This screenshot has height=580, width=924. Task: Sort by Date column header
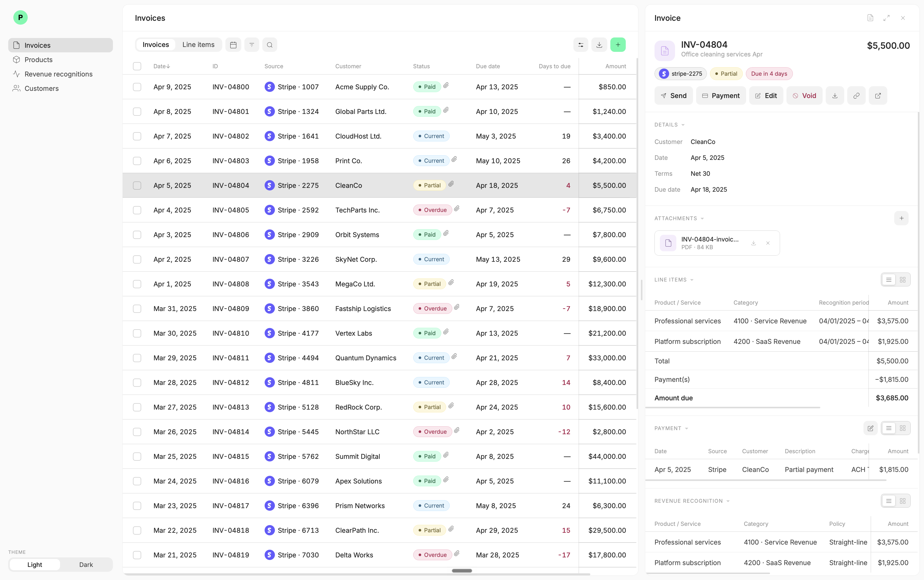(161, 66)
